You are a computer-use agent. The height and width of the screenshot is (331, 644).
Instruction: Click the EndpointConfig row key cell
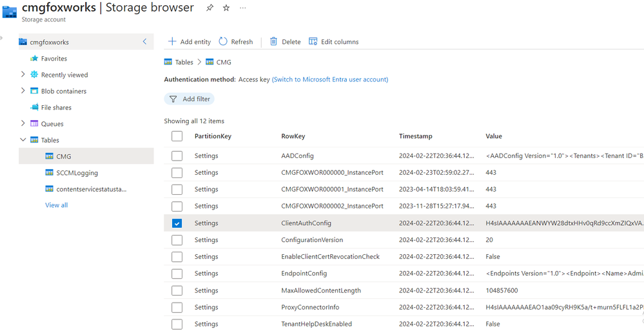point(304,274)
